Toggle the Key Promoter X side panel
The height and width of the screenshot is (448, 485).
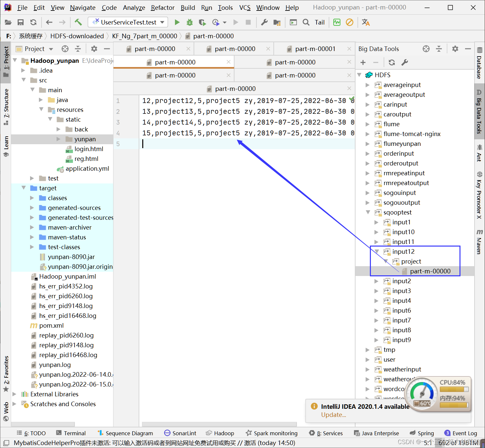click(x=479, y=195)
